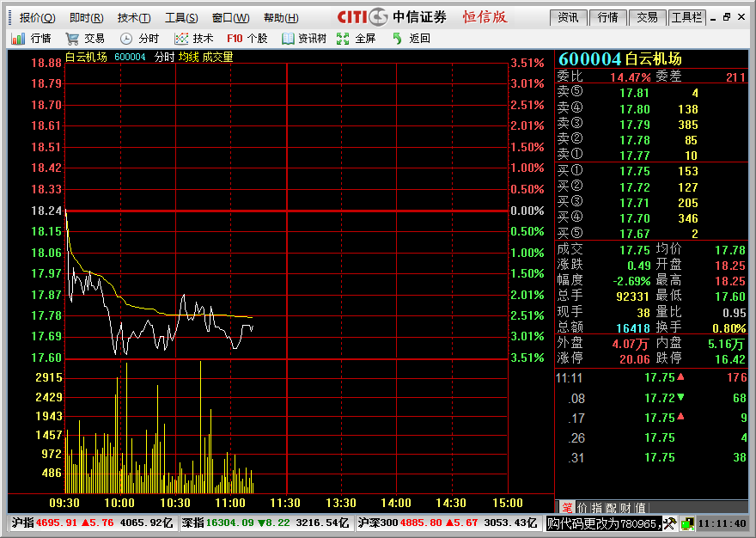Open the 报价(Q) menu
This screenshot has height=538, width=756.
[37, 18]
